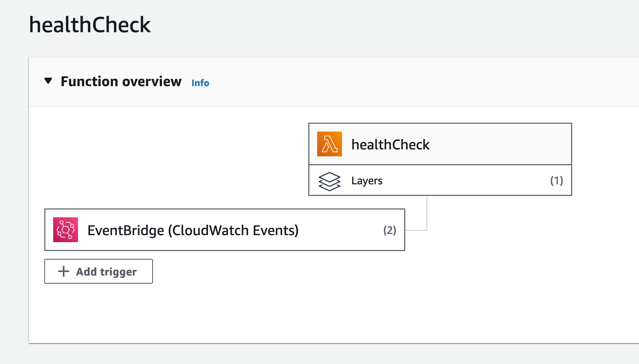Open the Info link beside Function overview
Image resolution: width=639 pixels, height=364 pixels.
tap(200, 83)
